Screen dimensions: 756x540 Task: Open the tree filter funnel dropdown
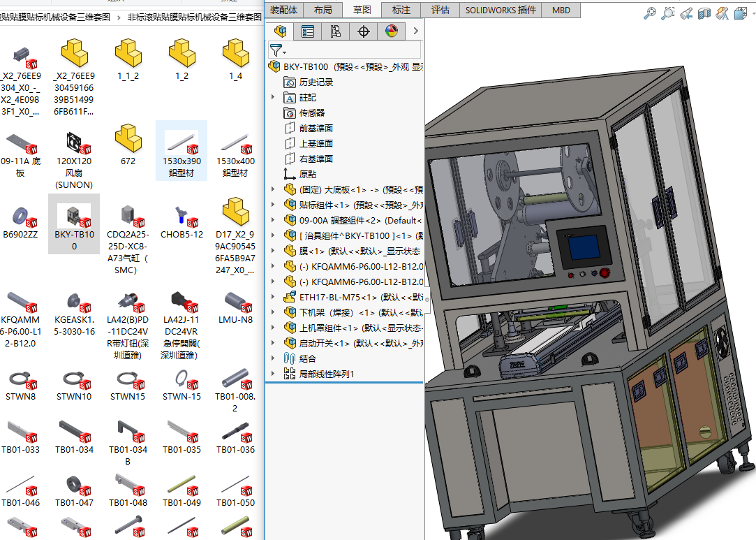[x=277, y=50]
